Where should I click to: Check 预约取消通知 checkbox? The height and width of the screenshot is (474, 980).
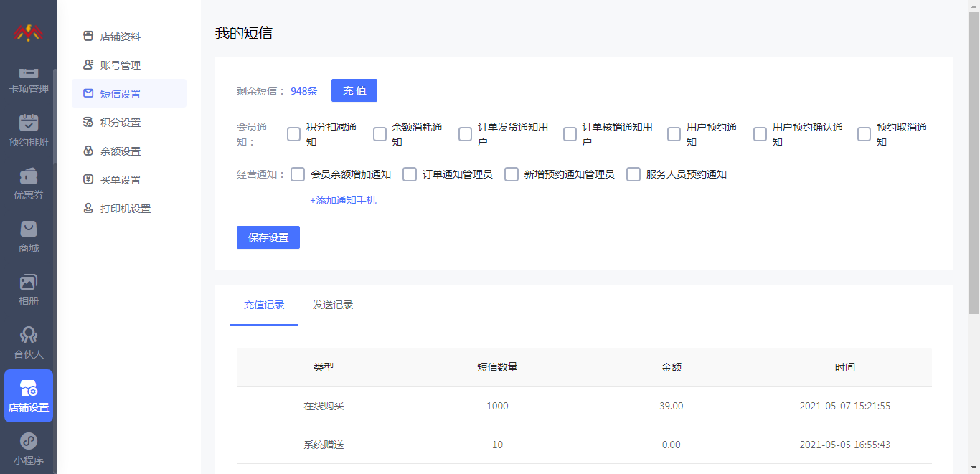tap(864, 134)
